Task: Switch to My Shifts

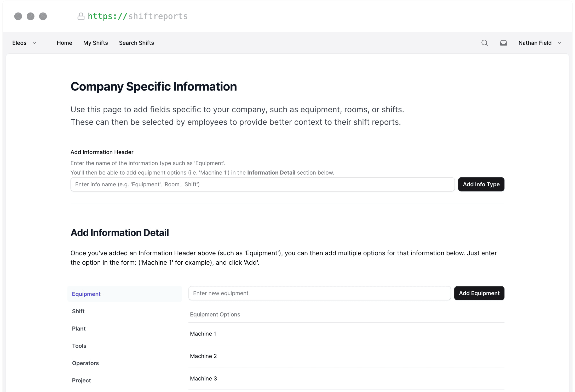Action: pyautogui.click(x=95, y=43)
